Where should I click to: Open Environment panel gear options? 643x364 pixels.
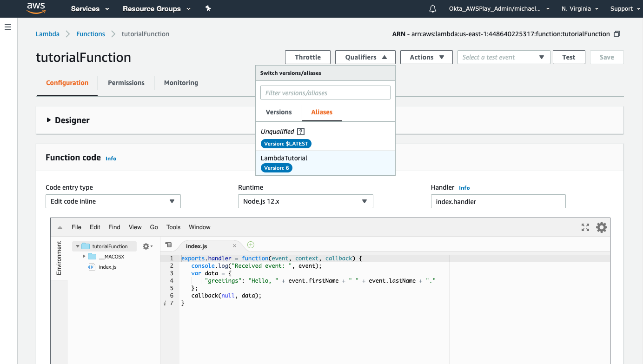point(147,246)
